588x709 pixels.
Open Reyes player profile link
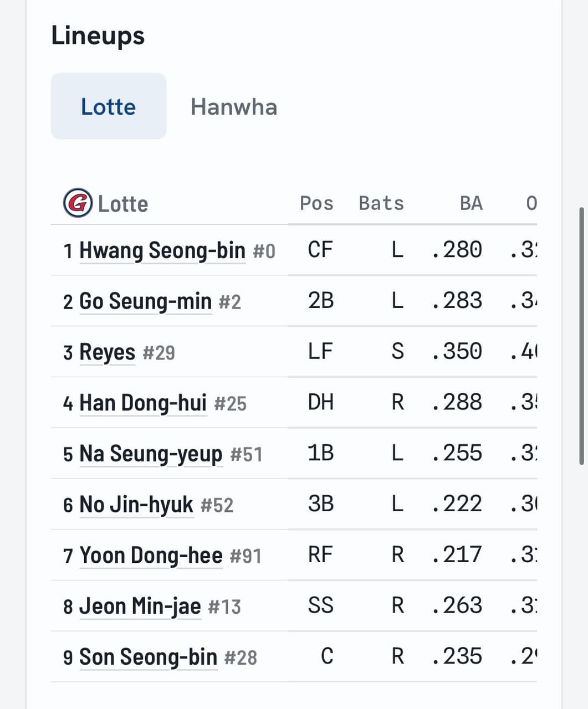tap(108, 352)
